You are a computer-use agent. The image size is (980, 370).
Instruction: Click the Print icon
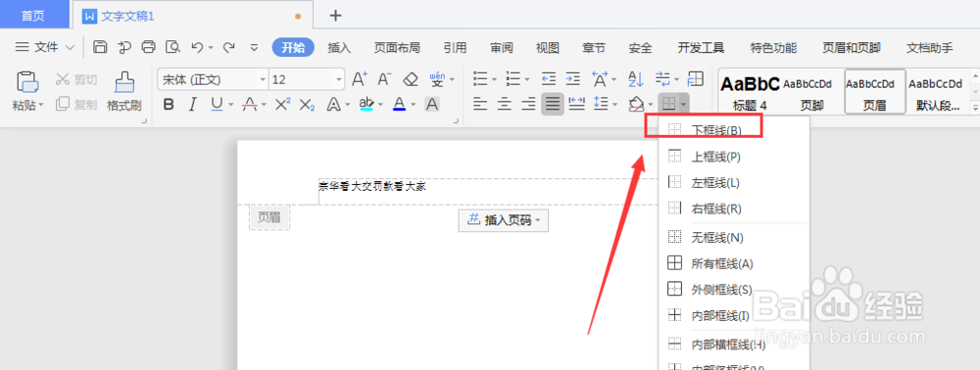tap(148, 47)
